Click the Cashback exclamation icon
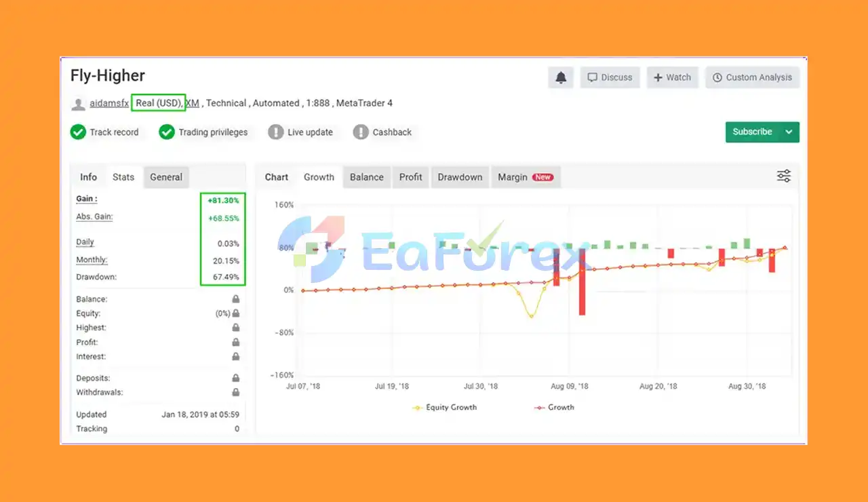 pyautogui.click(x=361, y=132)
